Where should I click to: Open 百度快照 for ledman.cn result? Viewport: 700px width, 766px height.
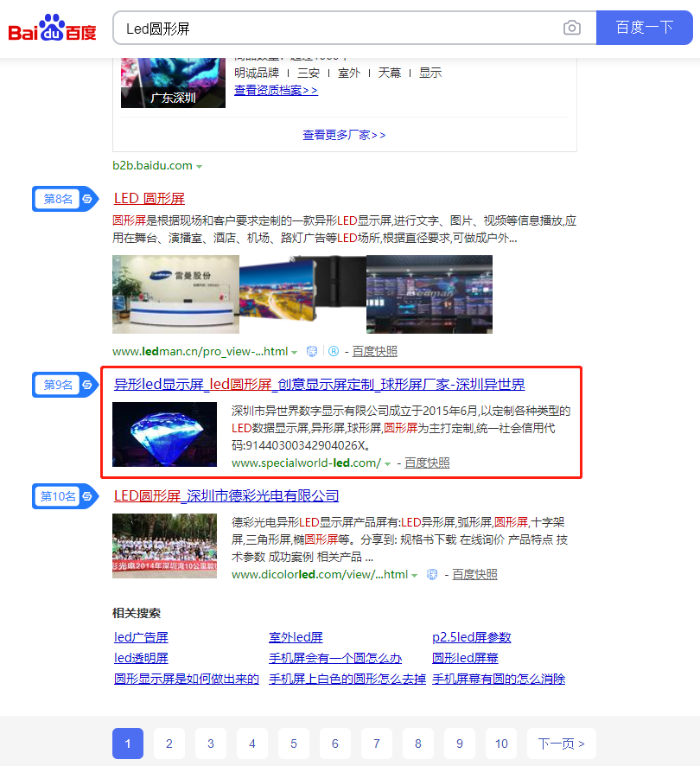[x=375, y=351]
